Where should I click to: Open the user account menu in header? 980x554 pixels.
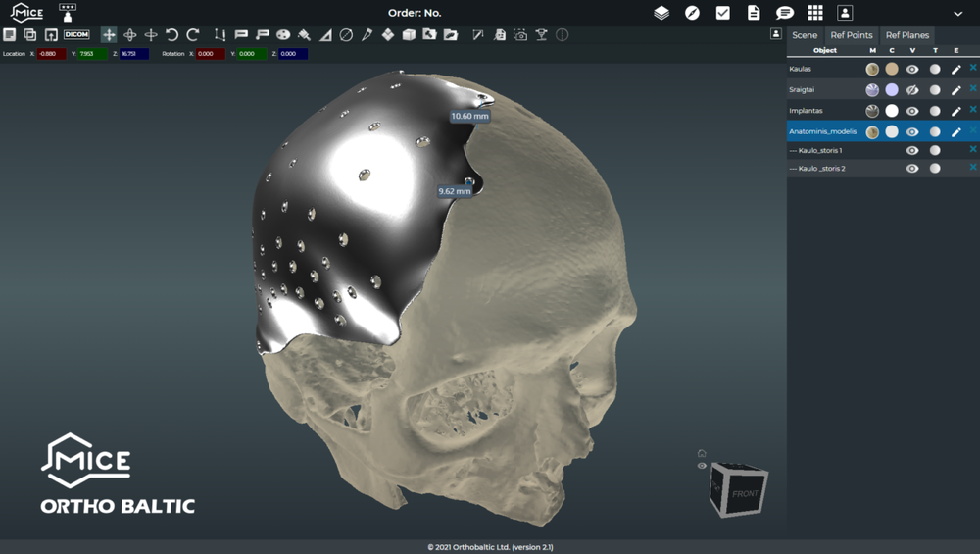coord(845,13)
